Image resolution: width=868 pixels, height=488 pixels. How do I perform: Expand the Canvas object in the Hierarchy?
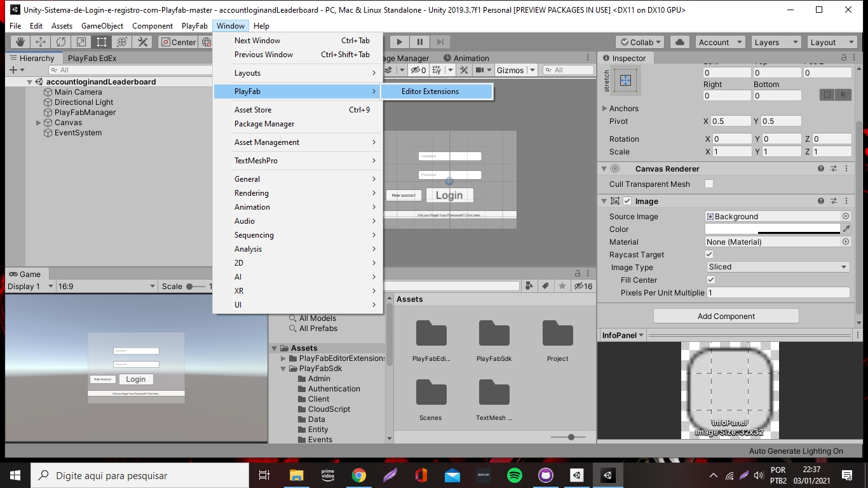tap(38, 123)
